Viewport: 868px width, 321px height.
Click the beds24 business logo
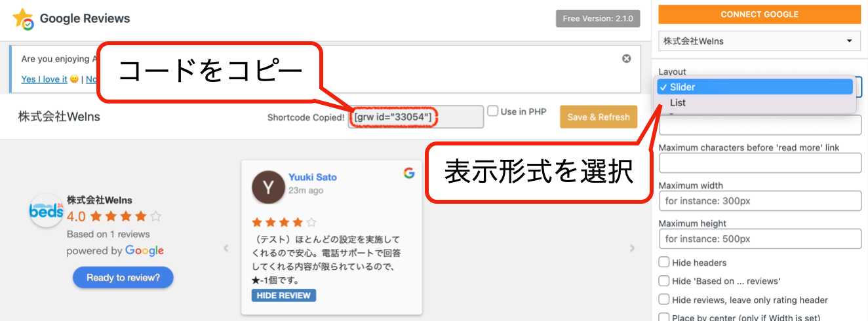[47, 210]
